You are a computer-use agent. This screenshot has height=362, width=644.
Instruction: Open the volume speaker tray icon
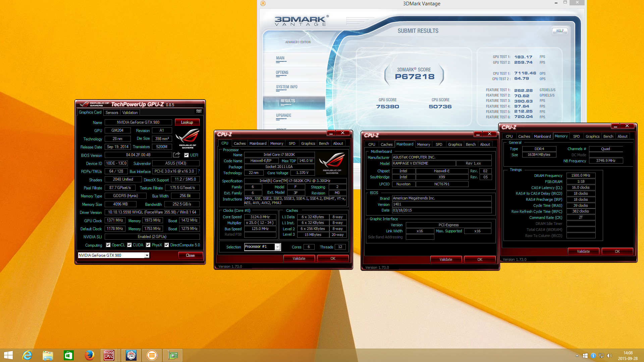pos(609,356)
